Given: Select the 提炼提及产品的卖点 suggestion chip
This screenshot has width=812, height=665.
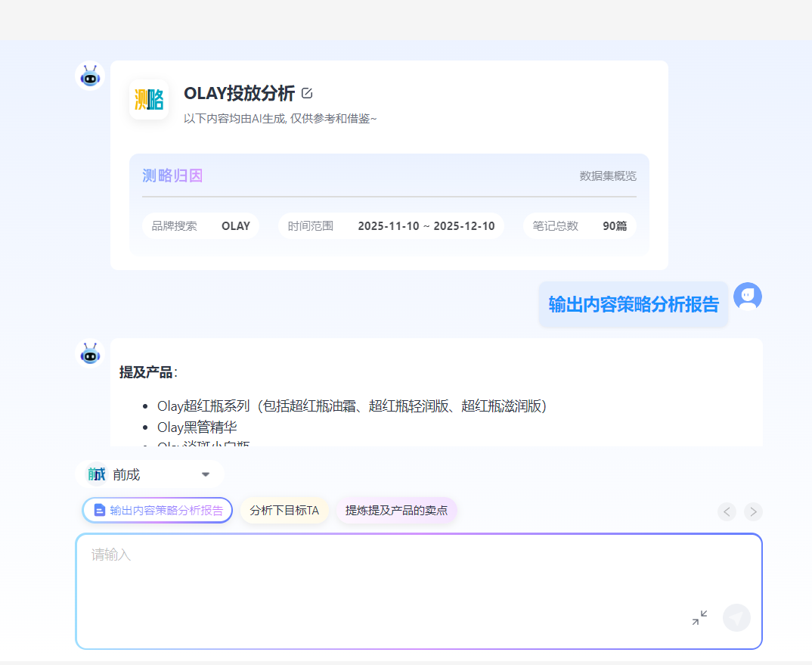Looking at the screenshot, I should pos(397,510).
